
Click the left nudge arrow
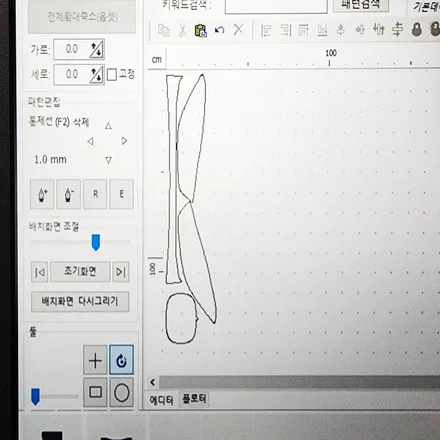90,141
